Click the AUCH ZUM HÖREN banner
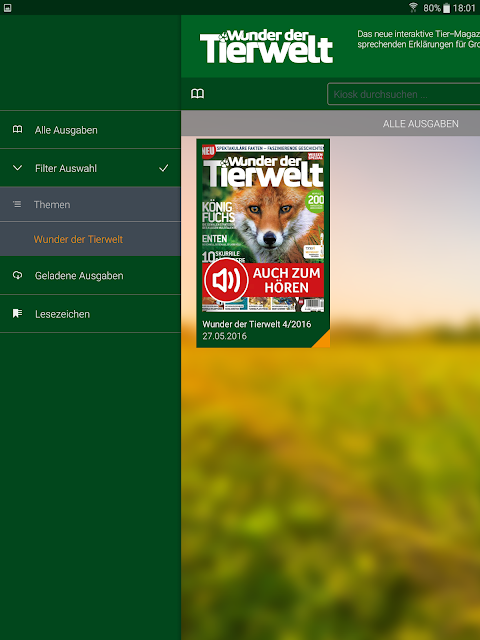Viewport: 480px width, 640px height. (263, 280)
